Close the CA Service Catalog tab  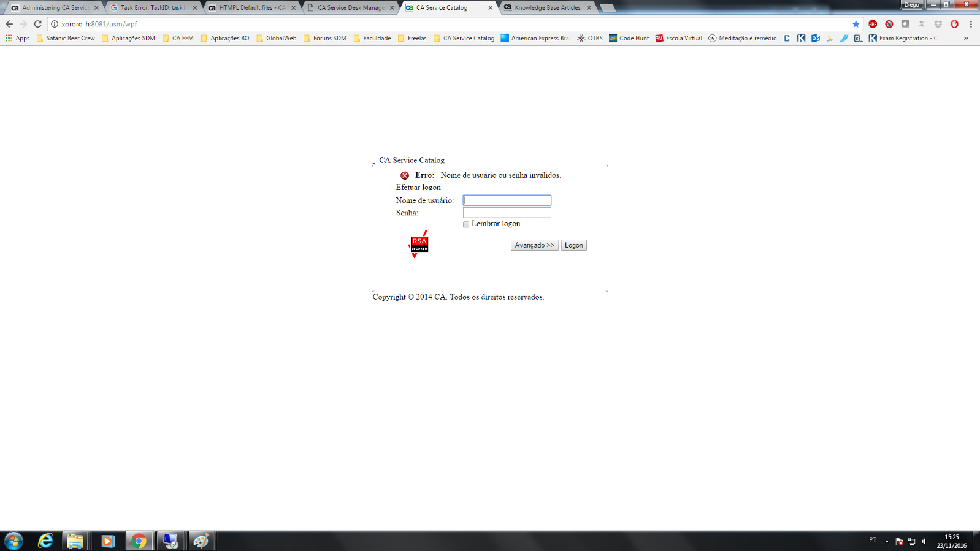pos(490,7)
